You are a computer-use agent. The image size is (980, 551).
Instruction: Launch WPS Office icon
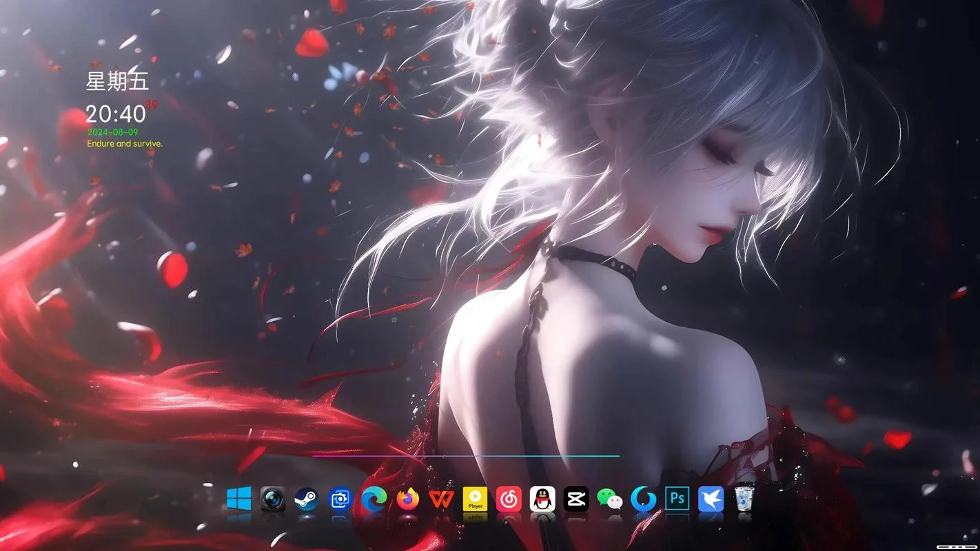pos(442,499)
